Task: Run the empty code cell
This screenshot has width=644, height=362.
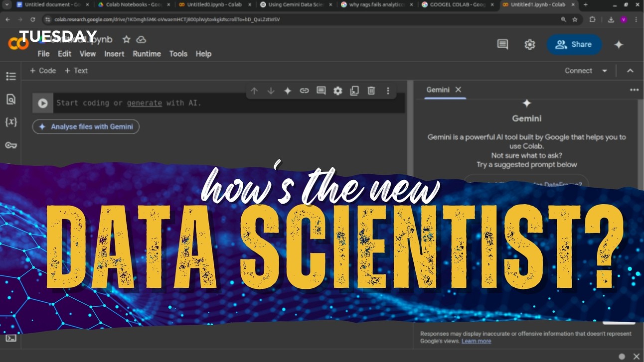Action: point(43,103)
